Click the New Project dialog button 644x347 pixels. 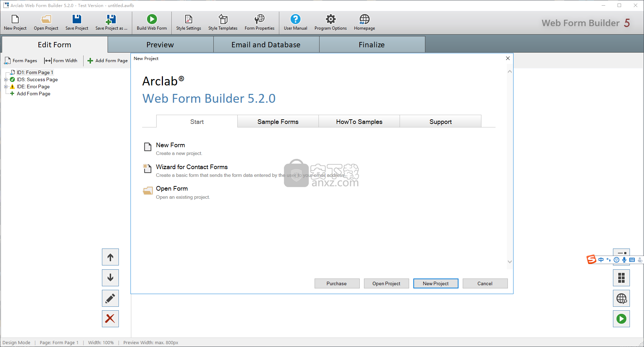pyautogui.click(x=436, y=283)
